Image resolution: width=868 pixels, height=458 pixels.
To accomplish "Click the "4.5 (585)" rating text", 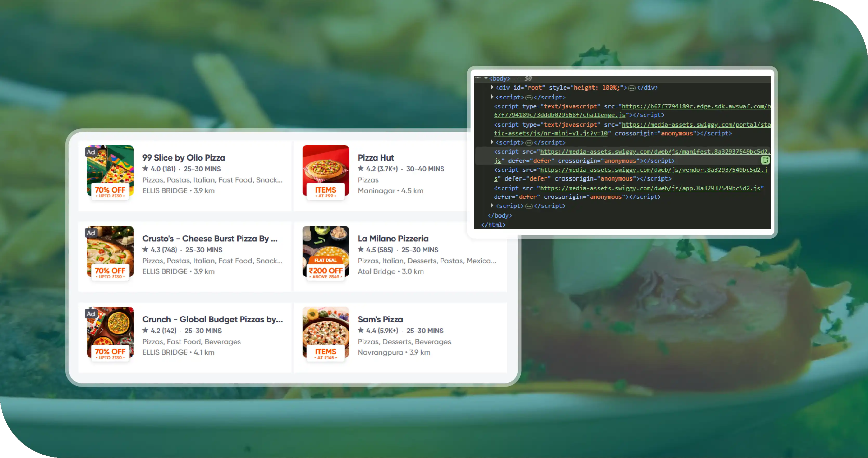I will tap(380, 250).
